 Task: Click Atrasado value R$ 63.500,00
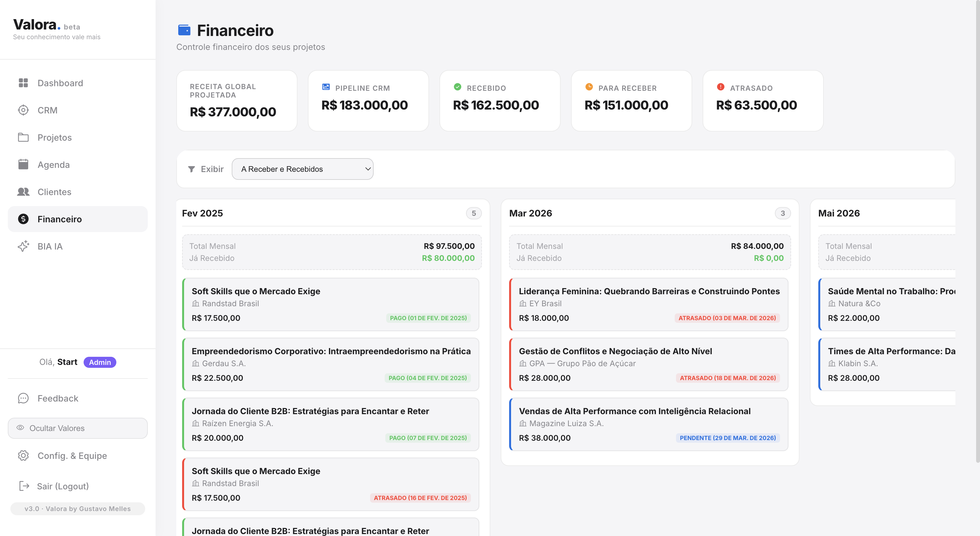(x=756, y=105)
